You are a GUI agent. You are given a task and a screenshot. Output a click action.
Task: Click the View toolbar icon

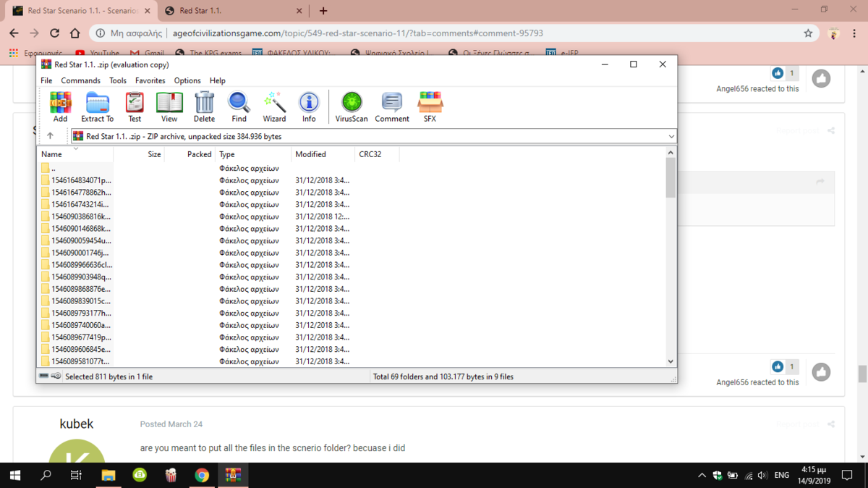[x=169, y=106]
